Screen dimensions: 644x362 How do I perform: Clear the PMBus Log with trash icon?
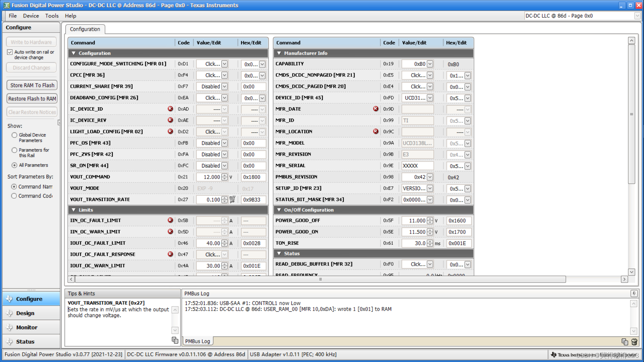[634, 342]
